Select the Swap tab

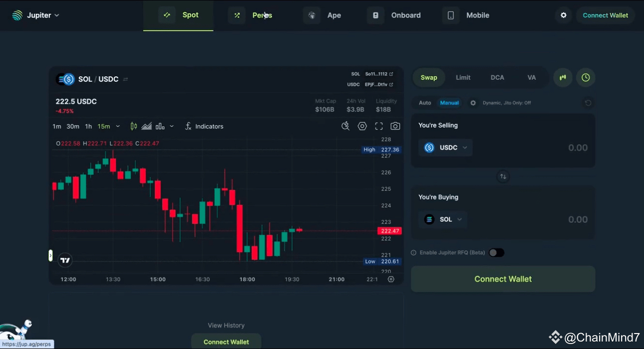tap(429, 78)
